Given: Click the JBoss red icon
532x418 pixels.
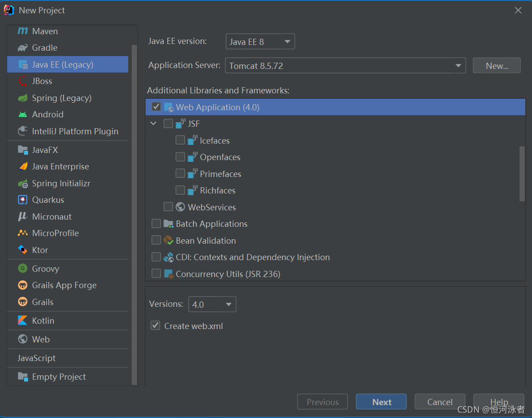Looking at the screenshot, I should [x=23, y=81].
